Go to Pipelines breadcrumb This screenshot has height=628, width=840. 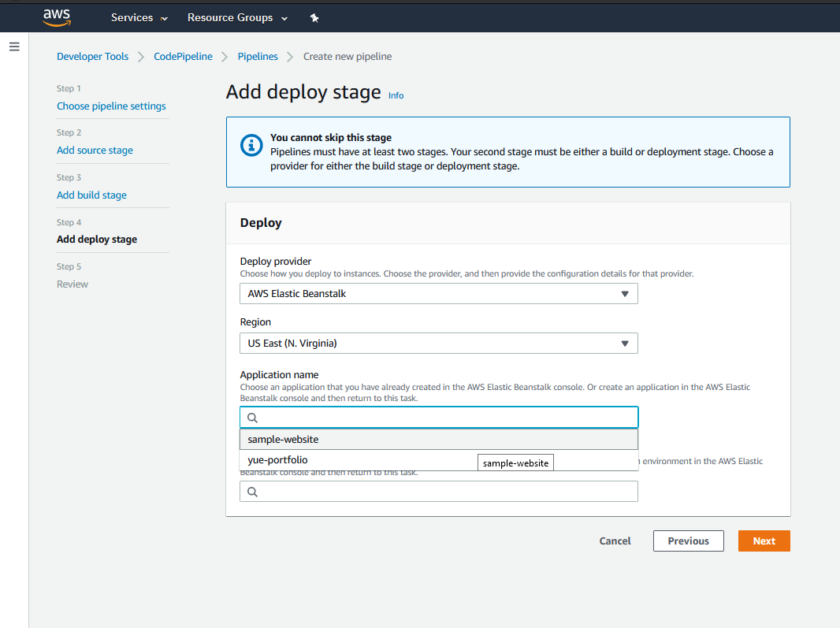coord(258,56)
